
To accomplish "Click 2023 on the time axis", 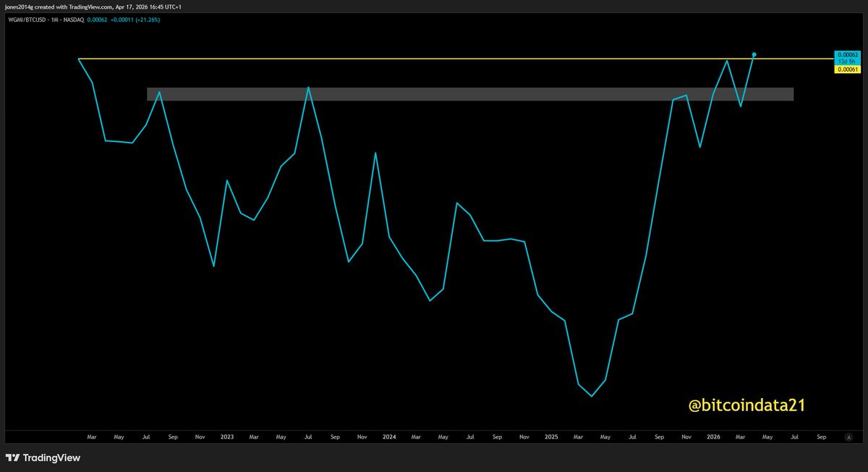I will click(x=227, y=437).
